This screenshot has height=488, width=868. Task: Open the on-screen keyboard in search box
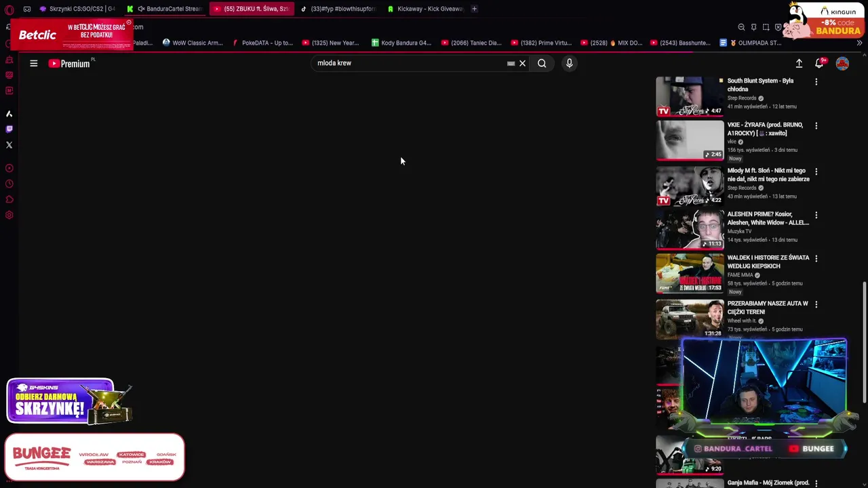point(511,63)
